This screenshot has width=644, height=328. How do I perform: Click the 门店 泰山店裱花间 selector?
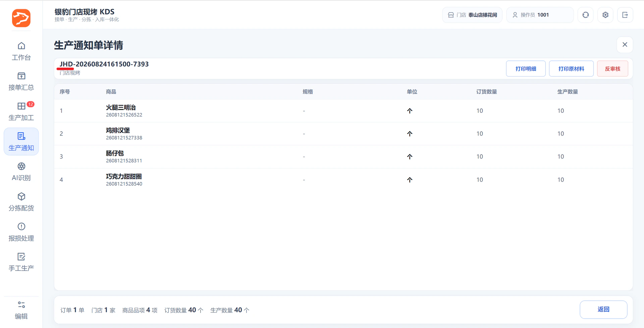click(x=472, y=15)
